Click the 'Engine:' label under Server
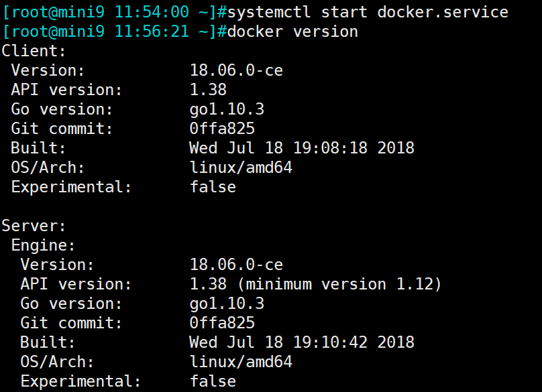This screenshot has width=542, height=392. click(44, 245)
